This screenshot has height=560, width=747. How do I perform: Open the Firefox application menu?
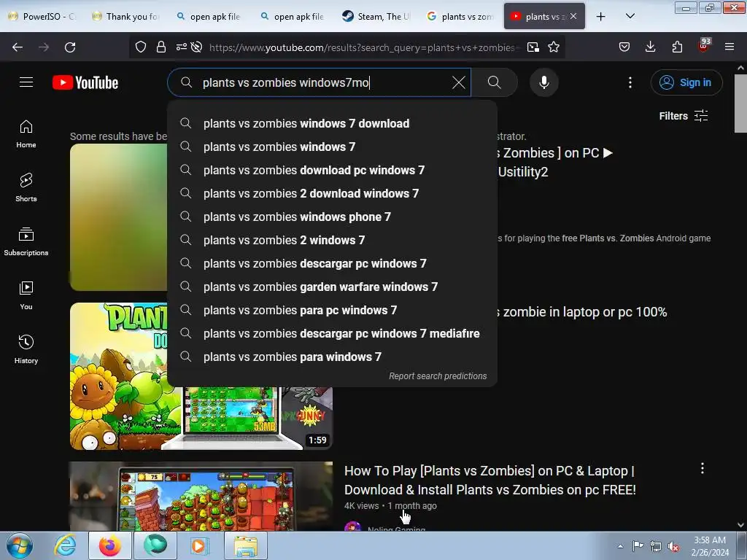tap(729, 47)
